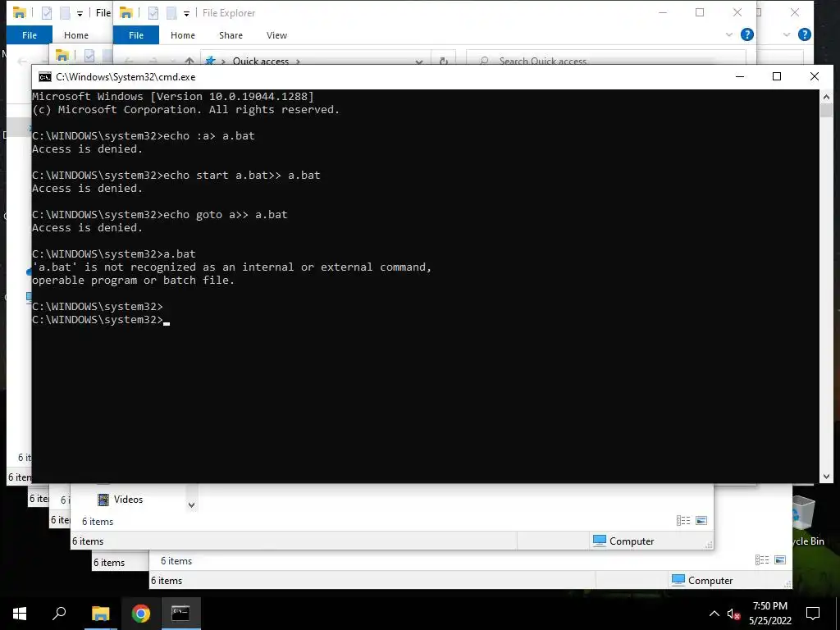Viewport: 840px width, 630px height.
Task: Open toolbar customize arrow in leftmost File Explorer
Action: pos(80,13)
